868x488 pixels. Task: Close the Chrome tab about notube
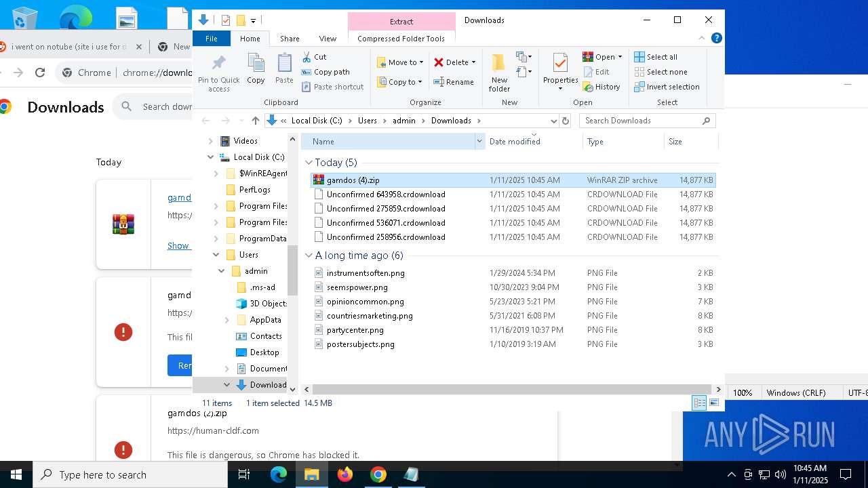139,47
